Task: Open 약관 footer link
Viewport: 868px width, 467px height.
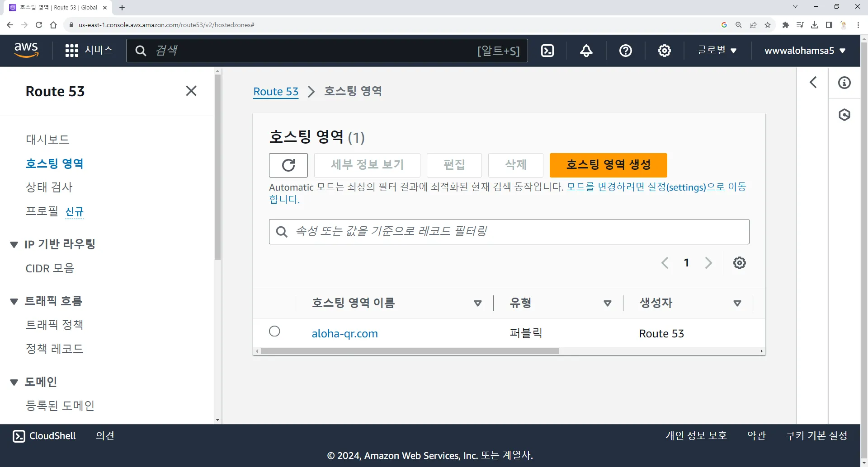Action: (757, 436)
